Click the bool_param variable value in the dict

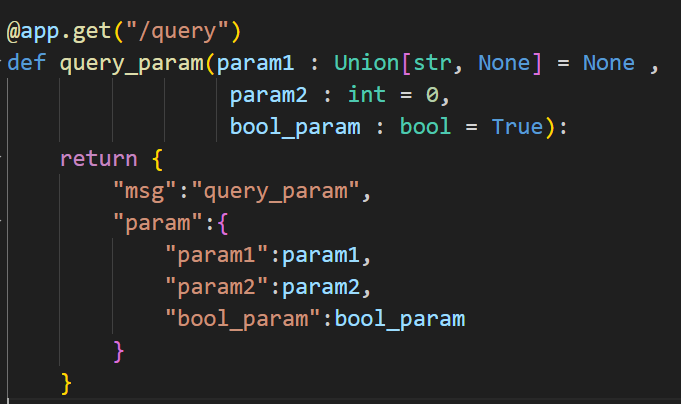pyautogui.click(x=400, y=319)
